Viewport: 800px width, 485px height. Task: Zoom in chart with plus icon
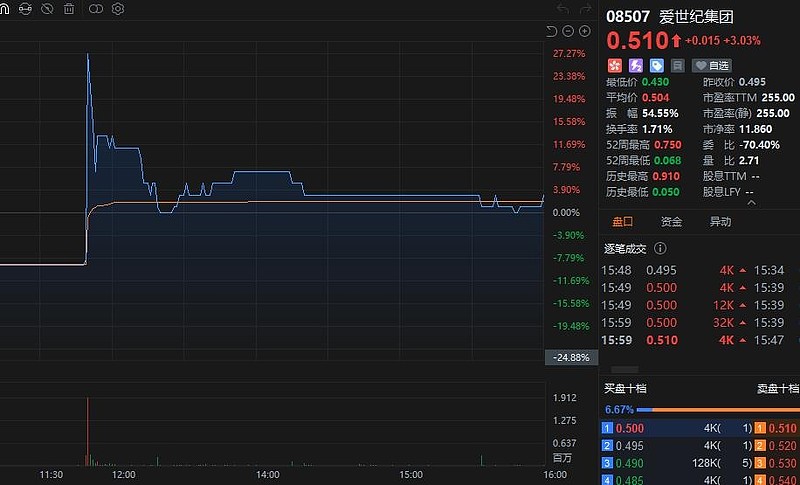tap(585, 32)
